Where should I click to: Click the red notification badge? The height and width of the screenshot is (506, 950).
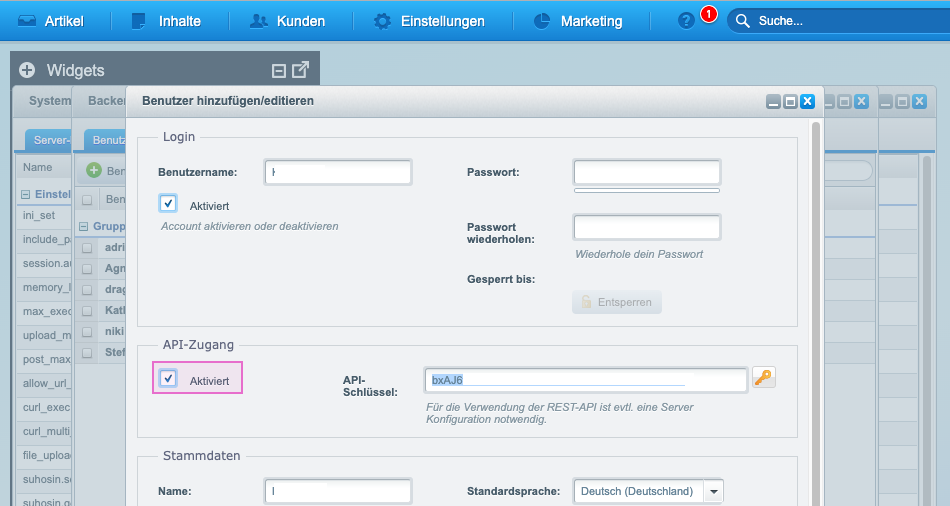tap(709, 14)
